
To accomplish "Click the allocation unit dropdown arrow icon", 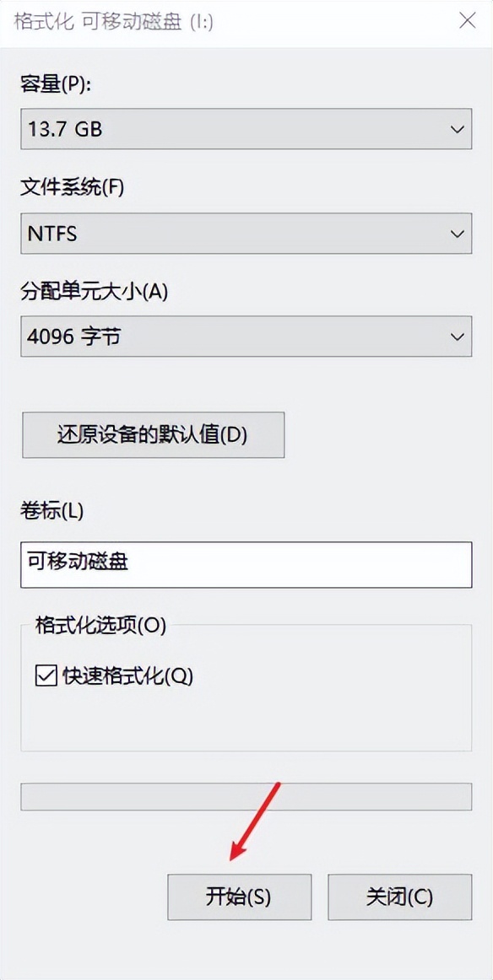I will coord(457,336).
